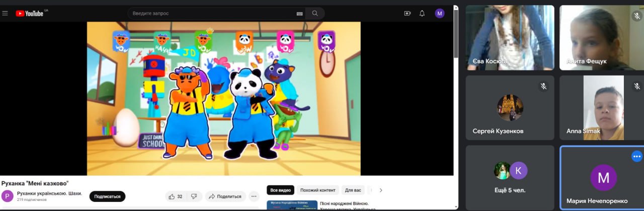
Task: Open options menu on Мария Нечепоренко tile
Action: 636,156
